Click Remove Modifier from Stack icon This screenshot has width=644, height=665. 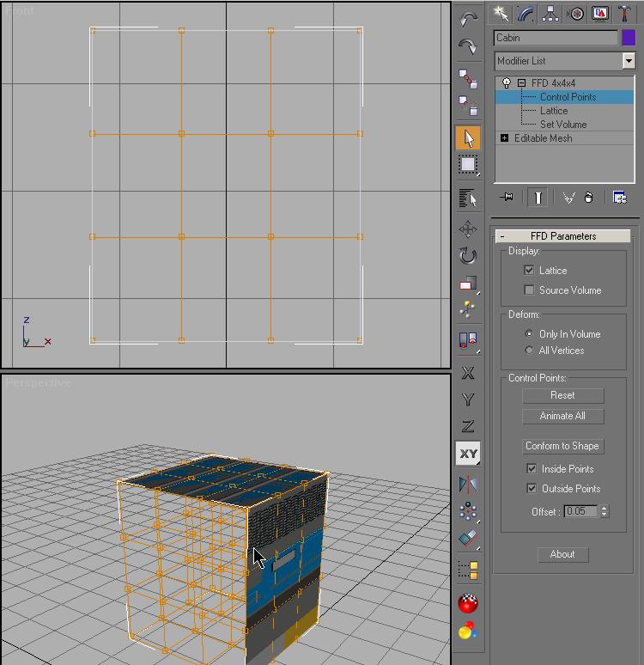pyautogui.click(x=589, y=198)
